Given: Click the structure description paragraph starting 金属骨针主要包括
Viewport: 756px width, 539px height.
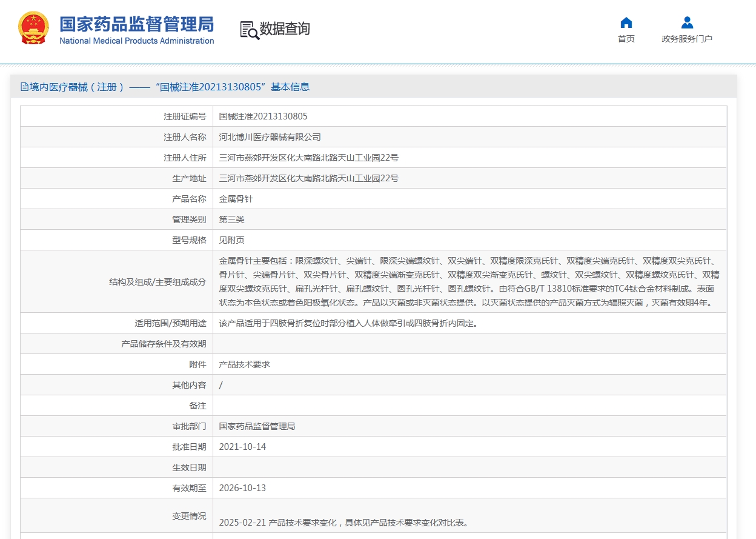Looking at the screenshot, I should click(x=469, y=281).
